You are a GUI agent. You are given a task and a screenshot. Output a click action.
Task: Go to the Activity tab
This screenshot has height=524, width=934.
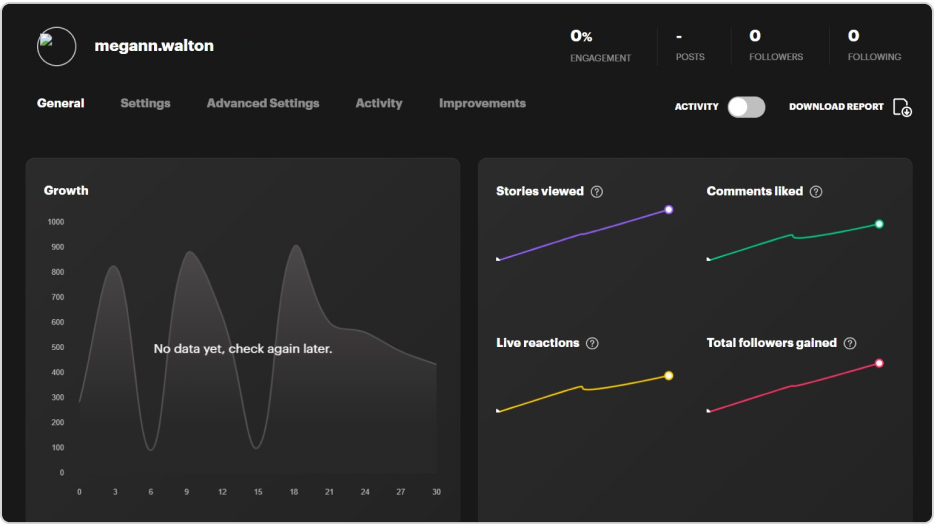[x=379, y=103]
